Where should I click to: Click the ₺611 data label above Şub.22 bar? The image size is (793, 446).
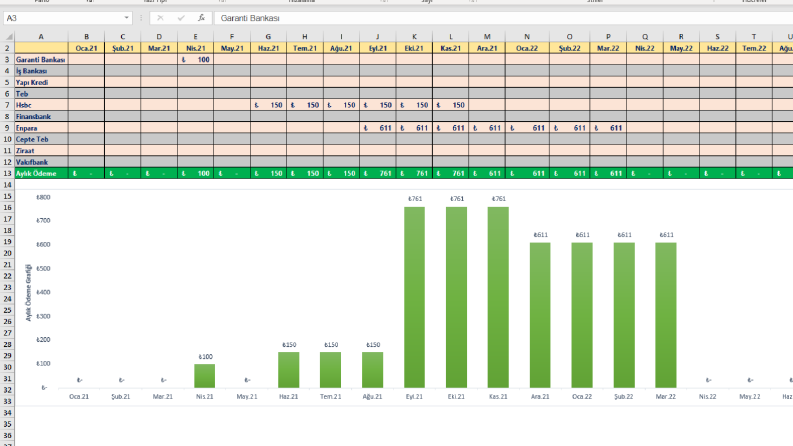click(625, 235)
